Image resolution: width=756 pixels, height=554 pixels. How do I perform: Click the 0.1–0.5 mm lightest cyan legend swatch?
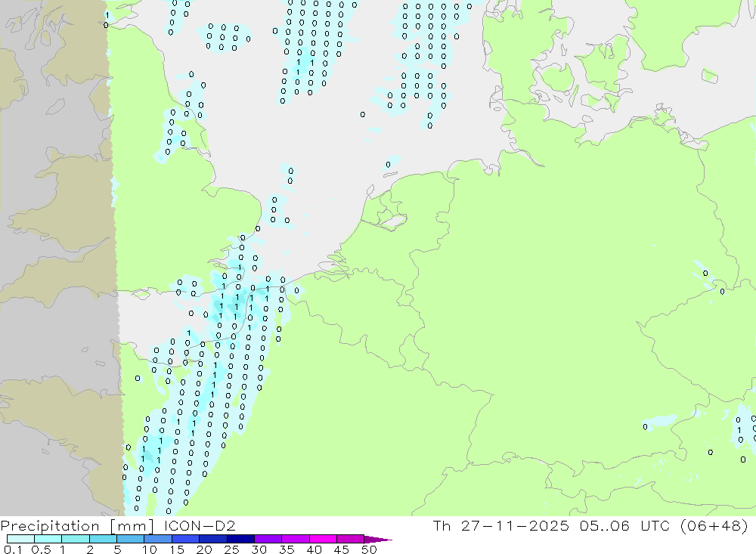pyautogui.click(x=20, y=539)
